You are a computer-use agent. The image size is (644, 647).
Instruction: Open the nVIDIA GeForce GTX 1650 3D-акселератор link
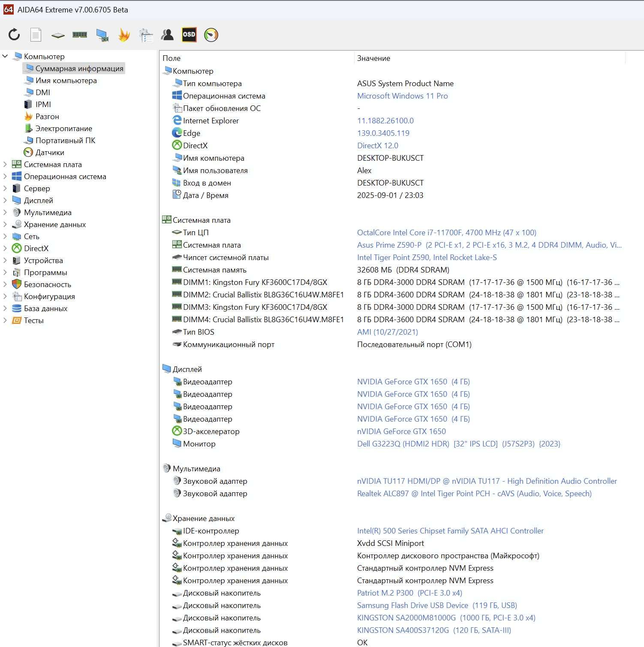401,431
